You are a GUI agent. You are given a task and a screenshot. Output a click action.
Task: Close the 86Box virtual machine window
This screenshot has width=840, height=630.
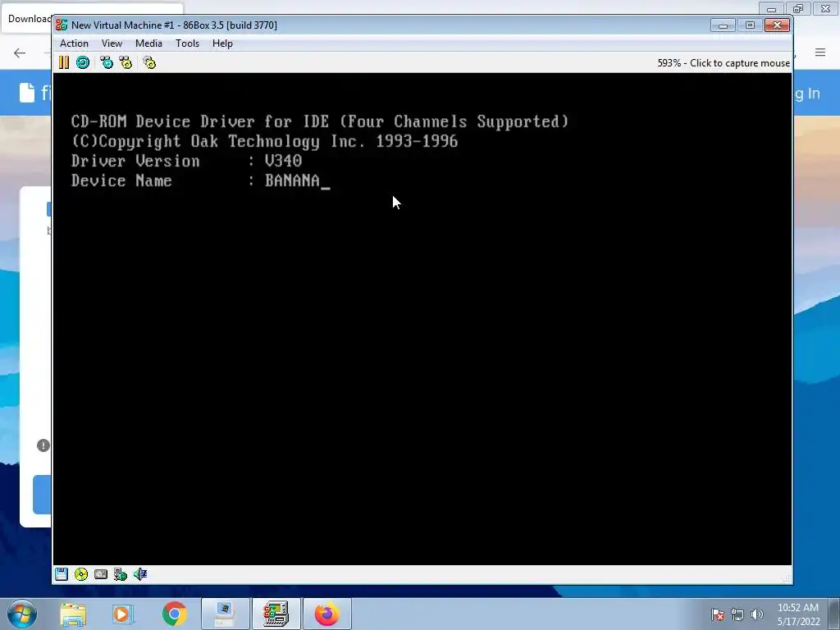777,25
